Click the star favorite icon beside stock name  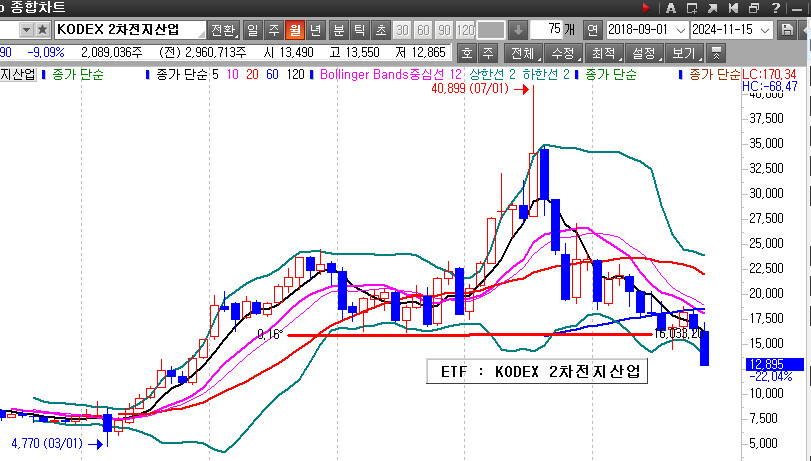43,29
